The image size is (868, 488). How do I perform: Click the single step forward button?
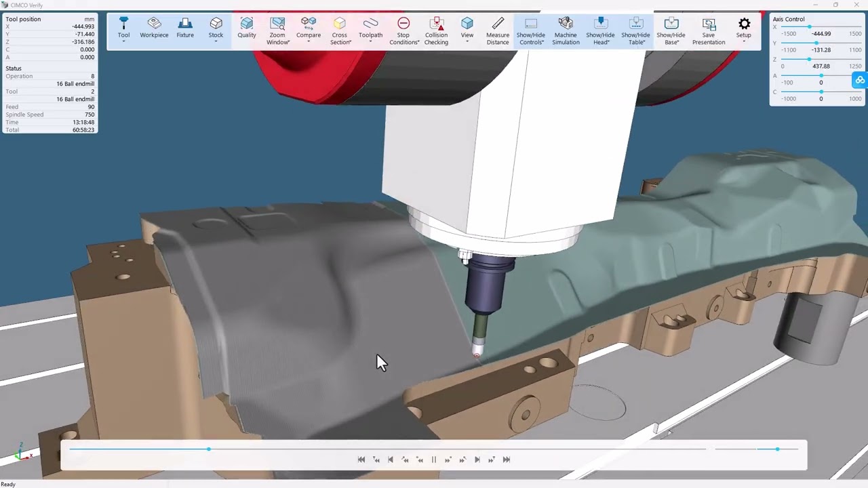(x=477, y=460)
